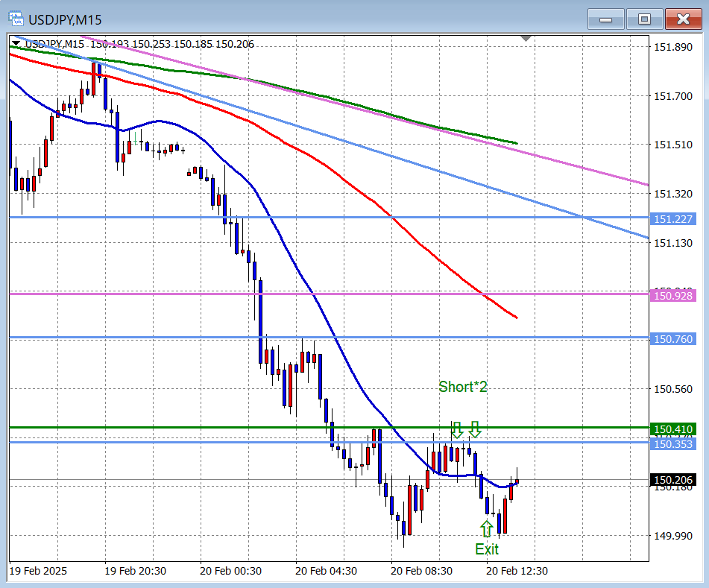The image size is (709, 588).
Task: Select the green Exit up arrow
Action: pyautogui.click(x=487, y=528)
